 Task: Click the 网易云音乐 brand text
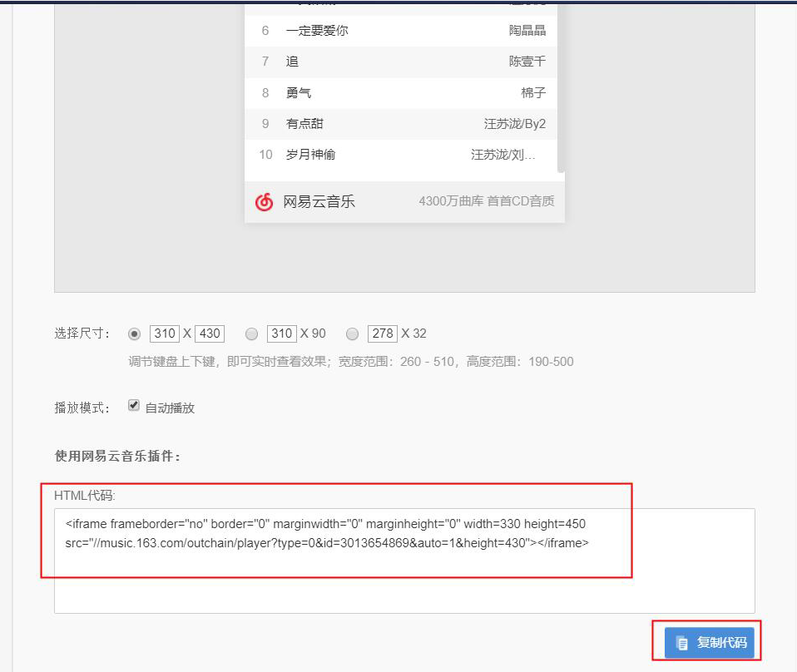[x=319, y=202]
